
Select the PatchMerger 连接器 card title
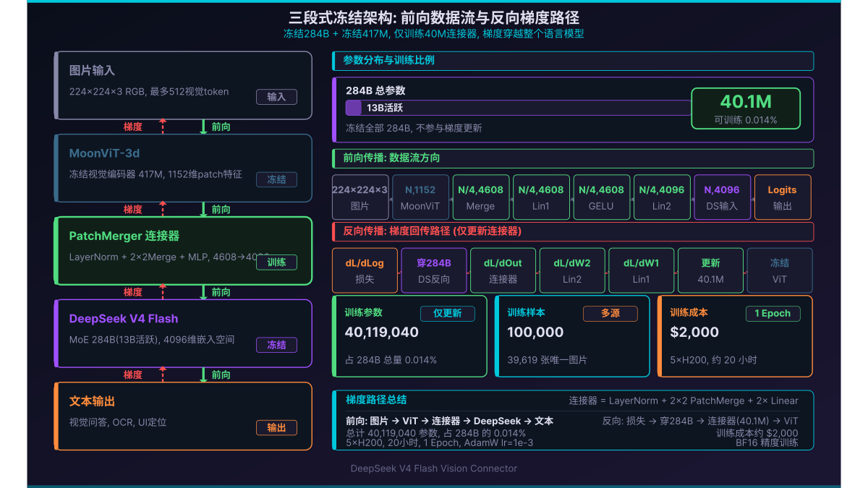(x=124, y=236)
